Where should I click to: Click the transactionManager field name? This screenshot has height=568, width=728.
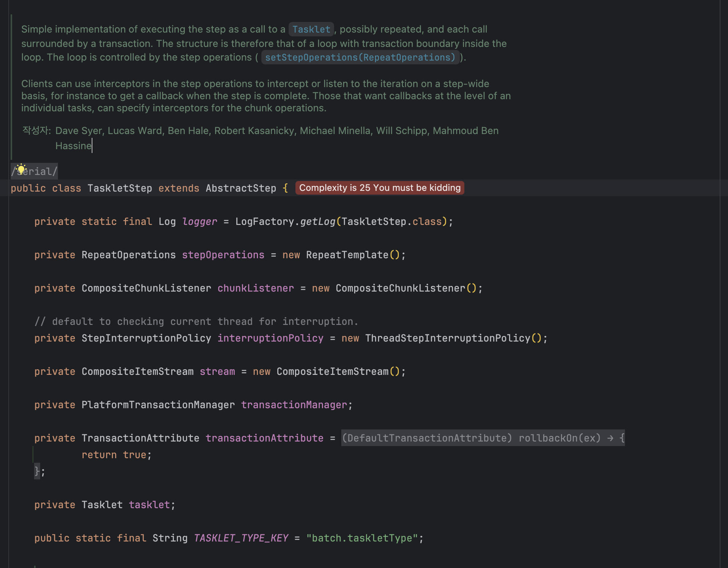point(294,405)
